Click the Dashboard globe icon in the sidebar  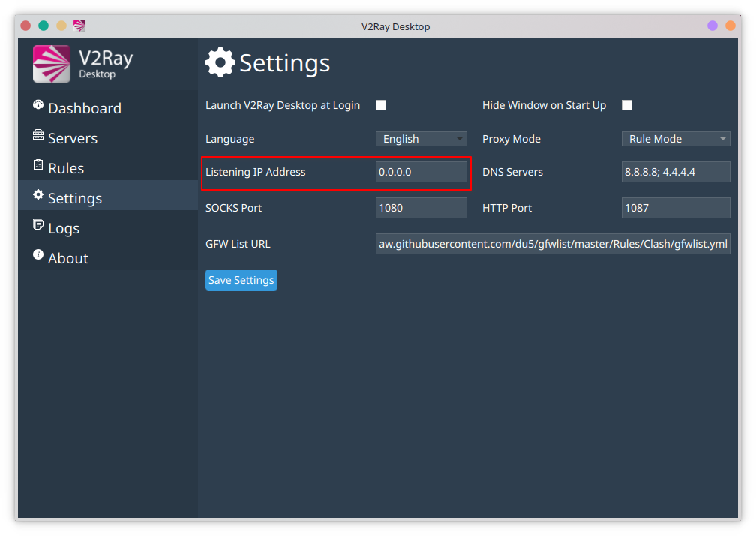pyautogui.click(x=37, y=105)
